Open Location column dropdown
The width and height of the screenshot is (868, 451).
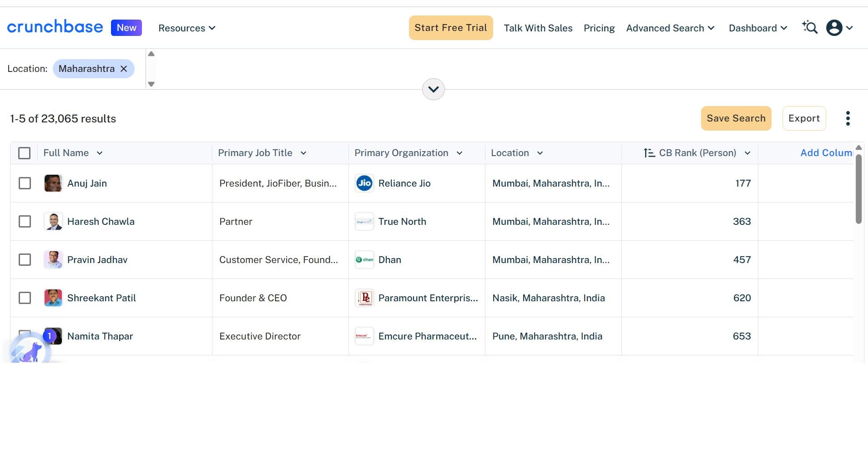click(540, 153)
